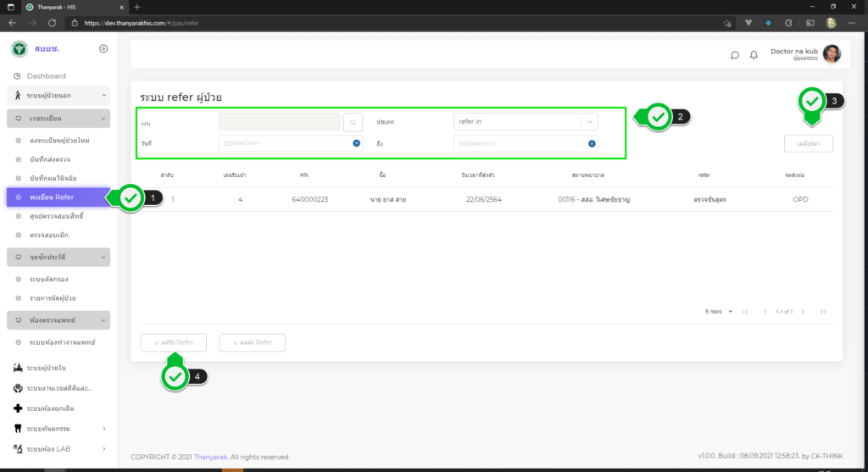This screenshot has height=472, width=868.
Task: Click the browser refresh icon
Action: 53,23
